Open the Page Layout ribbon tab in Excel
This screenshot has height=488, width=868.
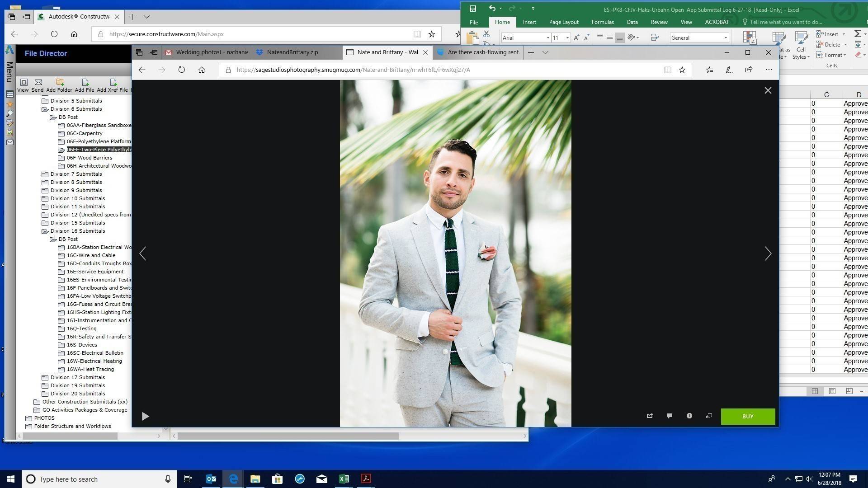click(x=563, y=22)
